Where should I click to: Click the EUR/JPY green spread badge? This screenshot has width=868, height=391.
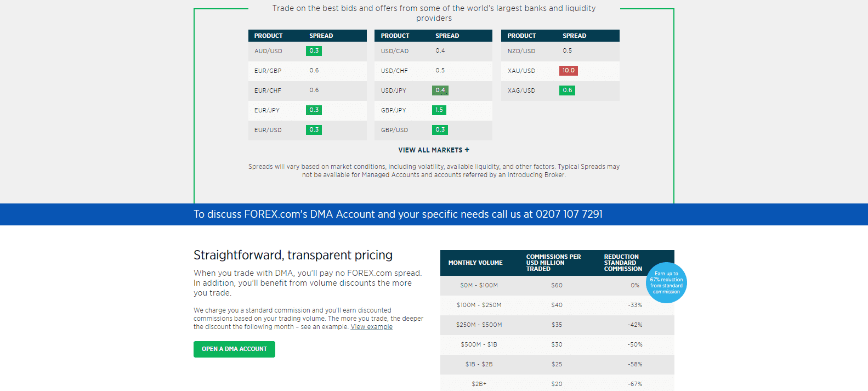point(314,110)
